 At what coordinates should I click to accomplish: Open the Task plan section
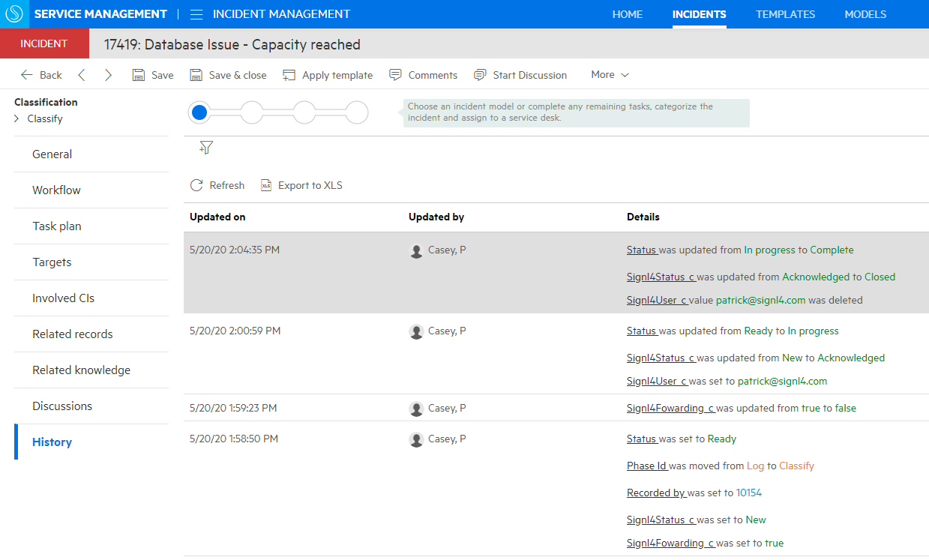(x=91, y=226)
